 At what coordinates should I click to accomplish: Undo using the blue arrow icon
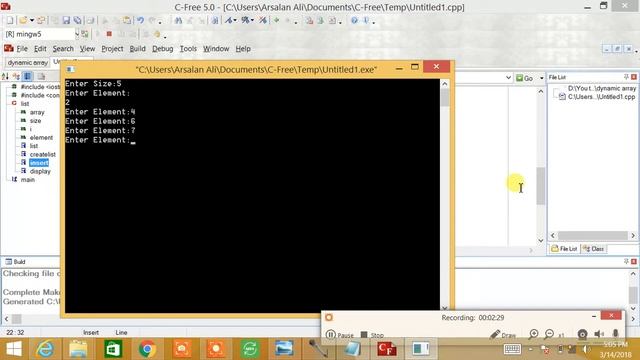tap(140, 20)
